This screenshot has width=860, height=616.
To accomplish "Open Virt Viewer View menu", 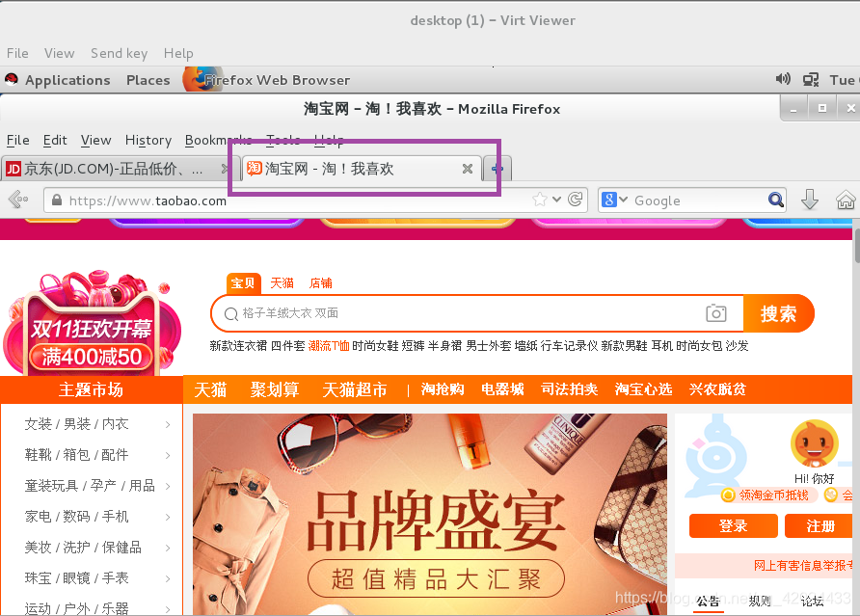I will tap(59, 53).
